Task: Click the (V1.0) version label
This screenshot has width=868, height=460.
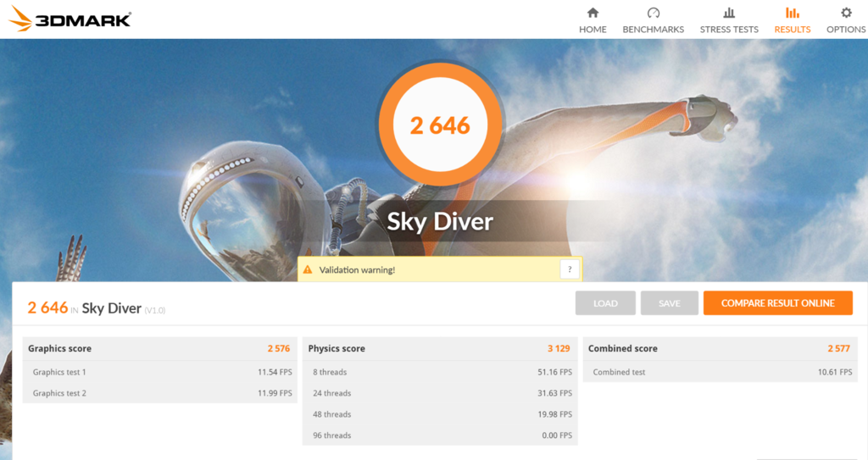Action: point(155,311)
